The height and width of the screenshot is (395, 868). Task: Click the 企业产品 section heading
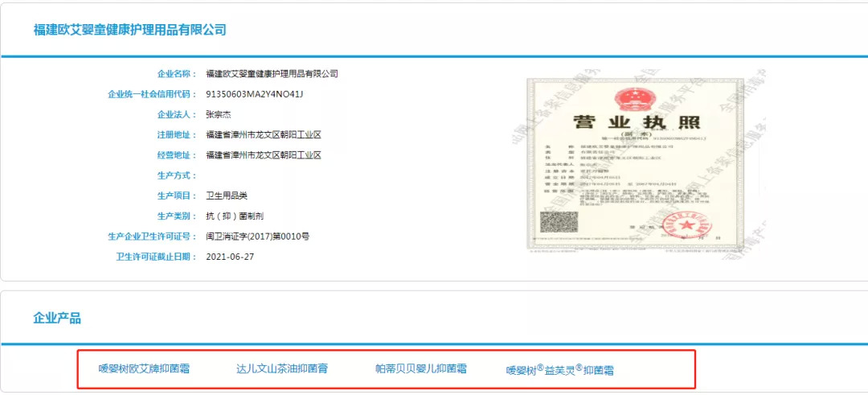(x=57, y=318)
